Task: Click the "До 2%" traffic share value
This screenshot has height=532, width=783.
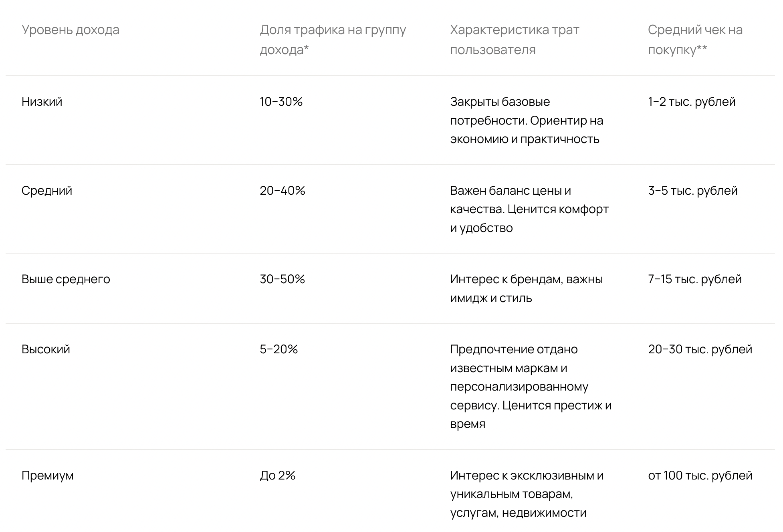Action: pos(277,476)
